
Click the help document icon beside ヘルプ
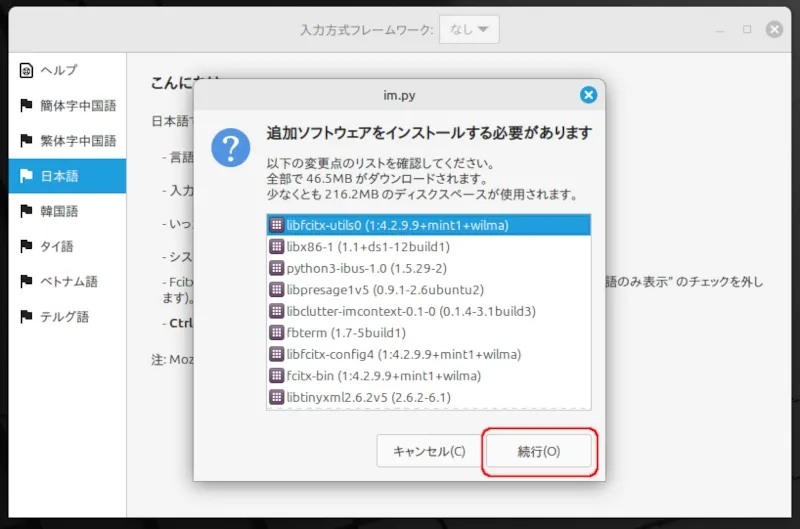26,70
